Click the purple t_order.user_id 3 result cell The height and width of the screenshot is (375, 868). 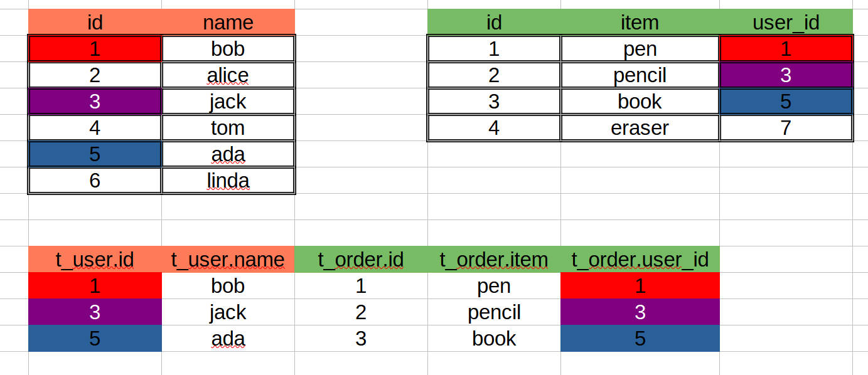[640, 312]
